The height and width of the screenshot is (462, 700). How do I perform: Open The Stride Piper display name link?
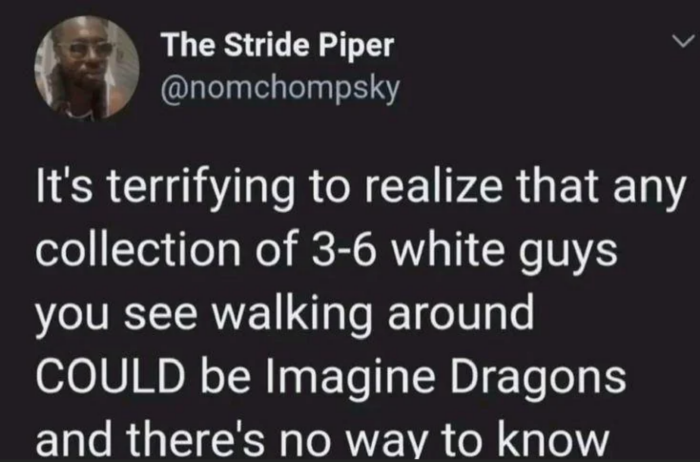tap(279, 45)
